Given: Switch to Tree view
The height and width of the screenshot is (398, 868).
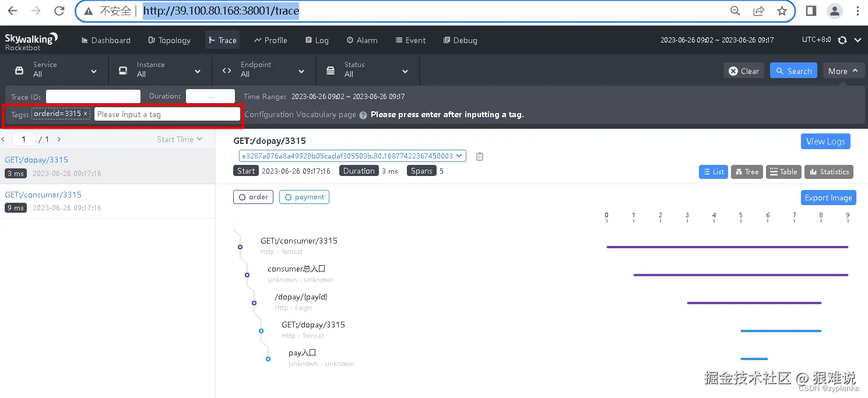Looking at the screenshot, I should pos(747,171).
